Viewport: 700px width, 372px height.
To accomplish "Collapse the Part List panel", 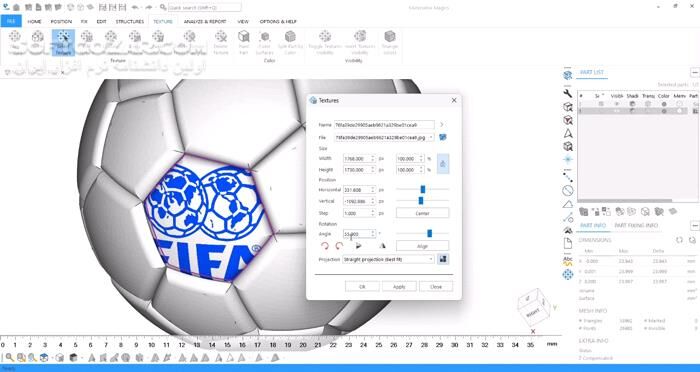I will click(x=695, y=72).
